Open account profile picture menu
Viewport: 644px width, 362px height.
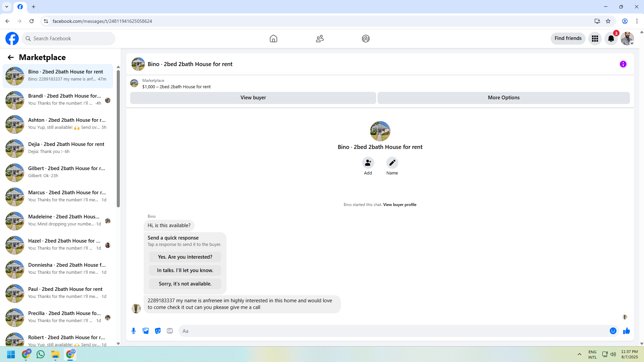pos(627,39)
